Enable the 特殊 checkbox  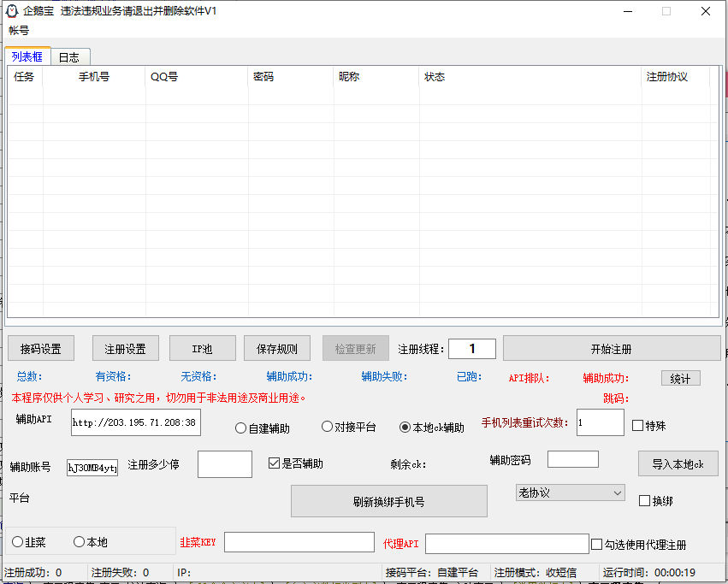pos(636,424)
